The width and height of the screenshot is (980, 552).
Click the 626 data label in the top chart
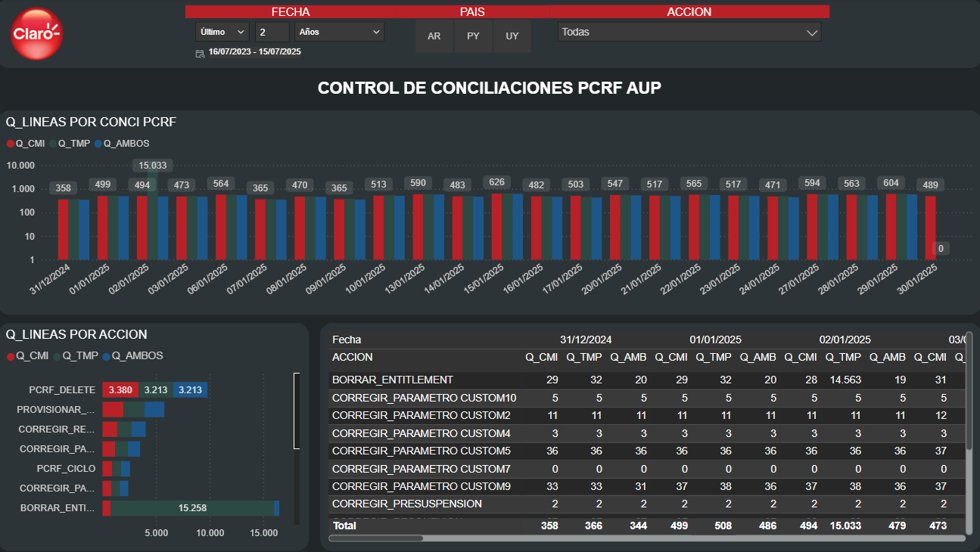[497, 182]
